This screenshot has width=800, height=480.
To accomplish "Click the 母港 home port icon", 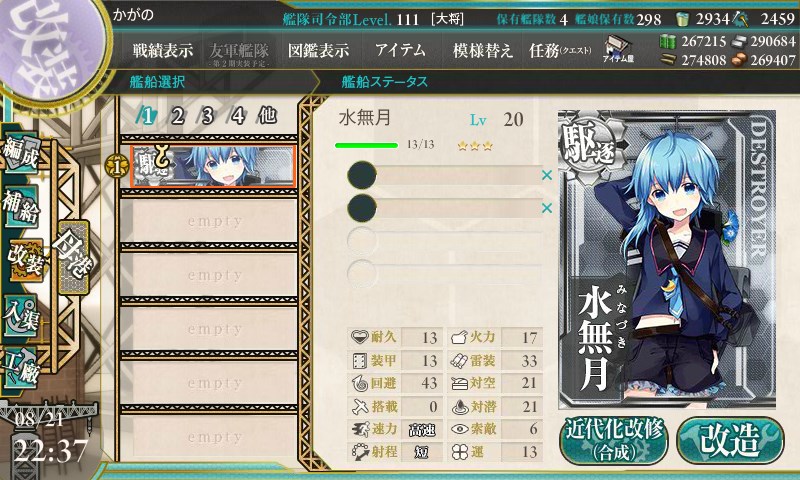I will [x=73, y=257].
